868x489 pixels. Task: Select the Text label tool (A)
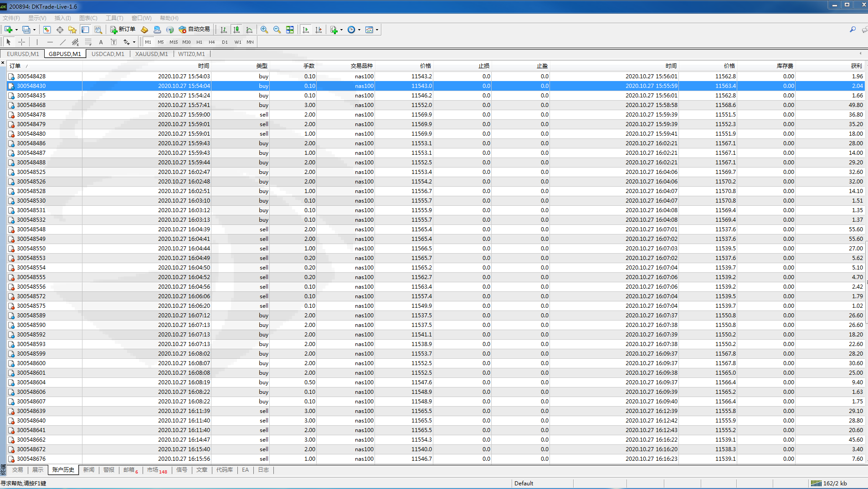[101, 42]
